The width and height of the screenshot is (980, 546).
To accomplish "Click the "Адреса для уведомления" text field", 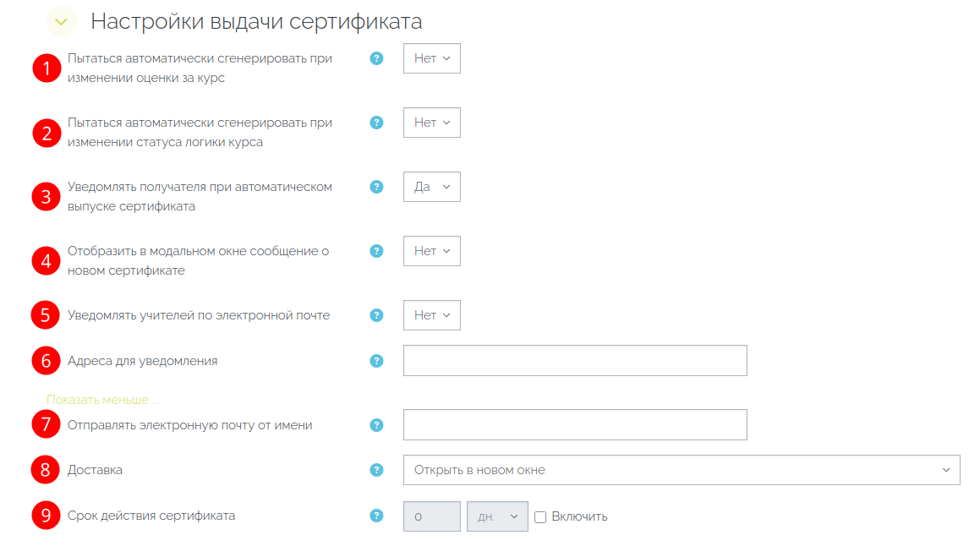I will tap(575, 361).
